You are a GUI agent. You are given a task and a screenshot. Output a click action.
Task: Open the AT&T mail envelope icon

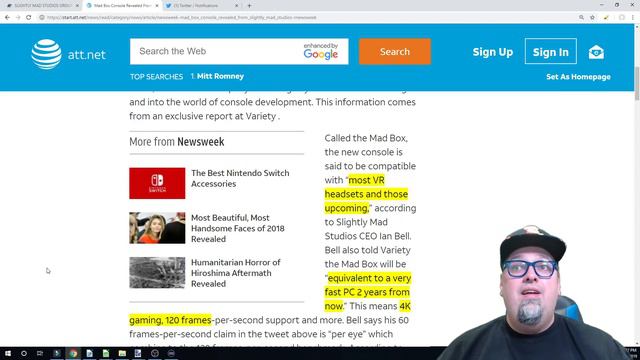tap(596, 52)
